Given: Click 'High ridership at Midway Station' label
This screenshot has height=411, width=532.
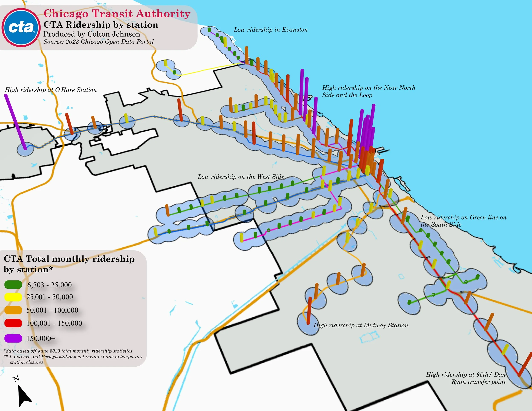Looking at the screenshot, I should click(360, 325).
